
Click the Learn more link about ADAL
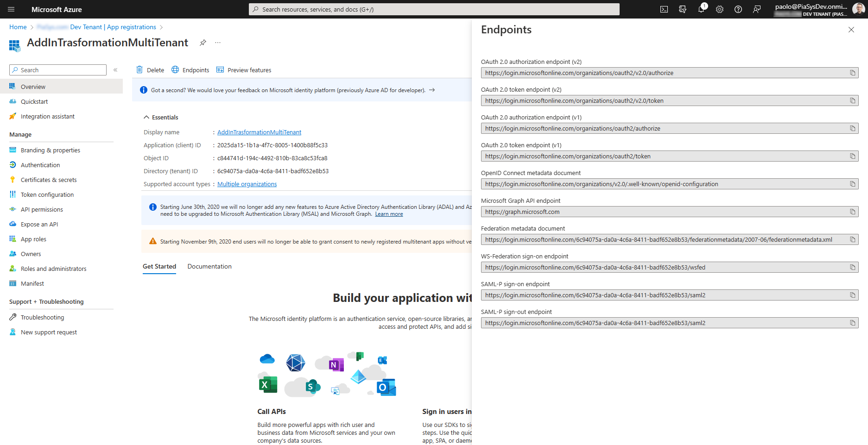click(389, 214)
